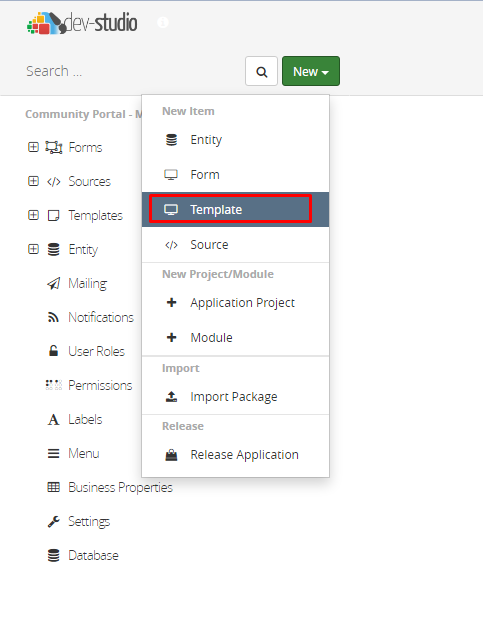
Task: Click the Mailing paper plane icon
Action: (x=53, y=283)
